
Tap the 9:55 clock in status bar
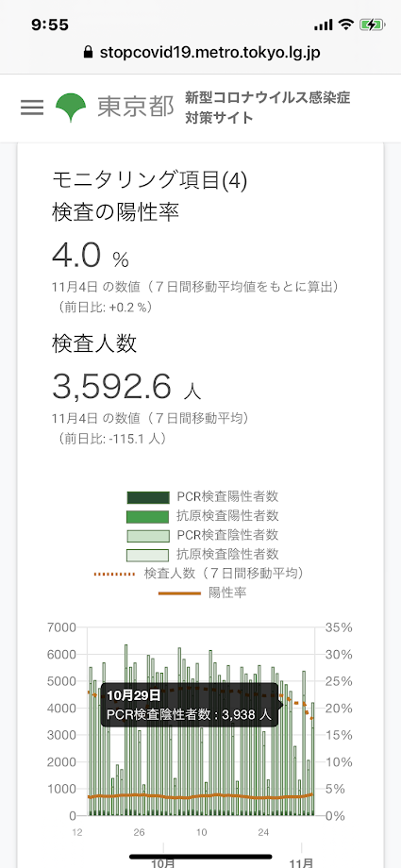point(50,25)
